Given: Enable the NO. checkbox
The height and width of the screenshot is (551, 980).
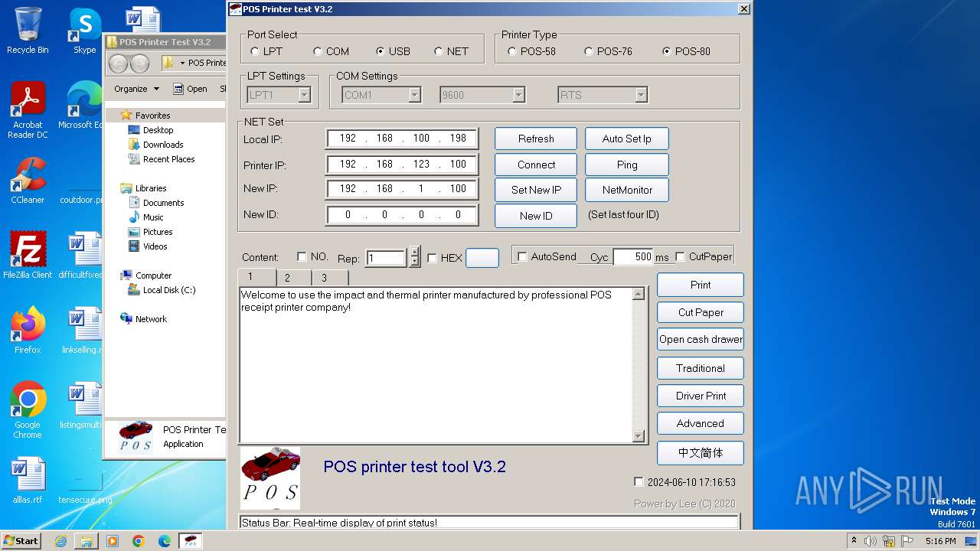Looking at the screenshot, I should click(302, 257).
